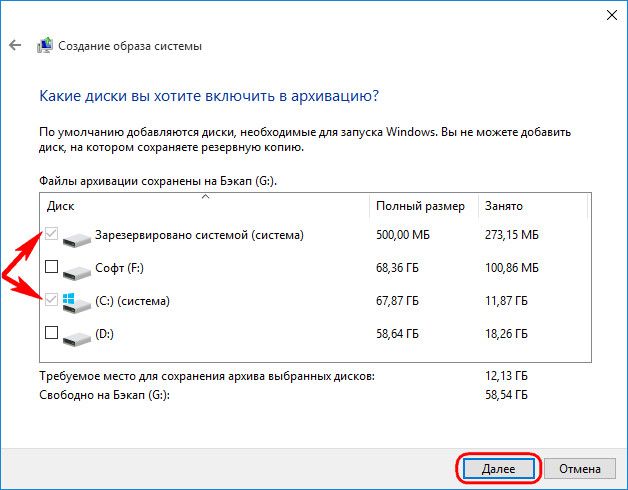Sort by the Занято column header
628x490 pixels.
pyautogui.click(x=533, y=206)
